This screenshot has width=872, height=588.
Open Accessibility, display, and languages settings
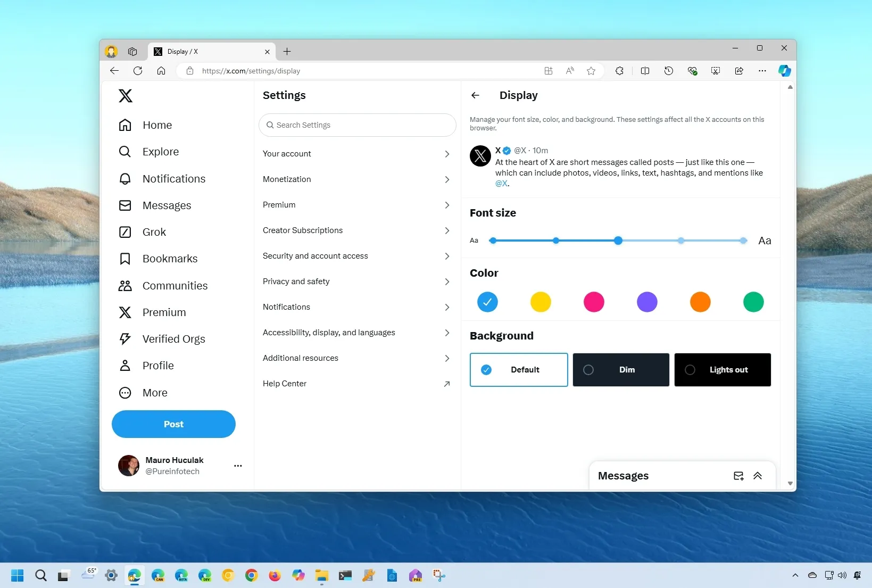[x=356, y=333]
